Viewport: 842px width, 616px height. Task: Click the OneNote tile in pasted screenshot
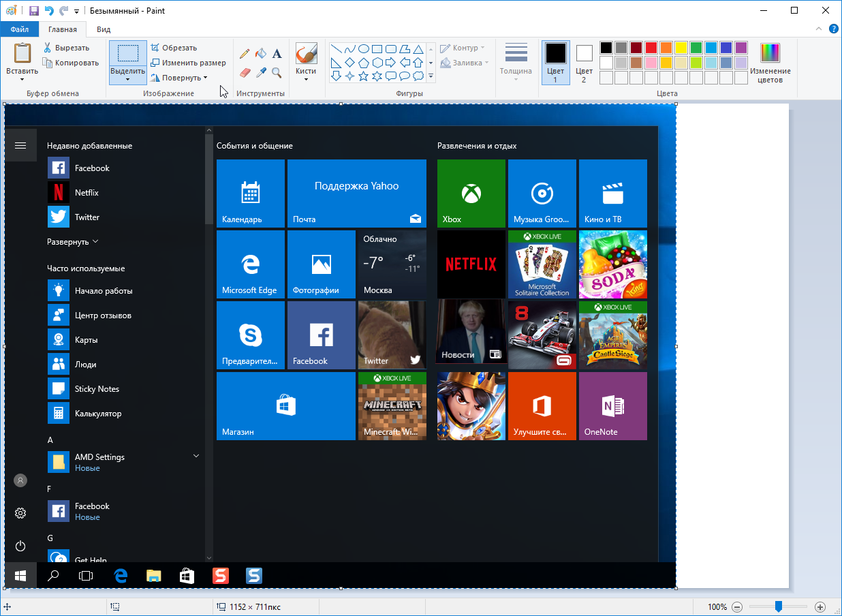tap(612, 406)
